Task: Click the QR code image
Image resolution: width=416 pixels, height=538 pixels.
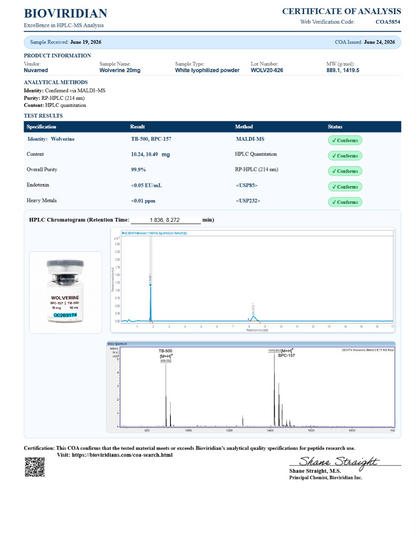Action: pos(35,467)
